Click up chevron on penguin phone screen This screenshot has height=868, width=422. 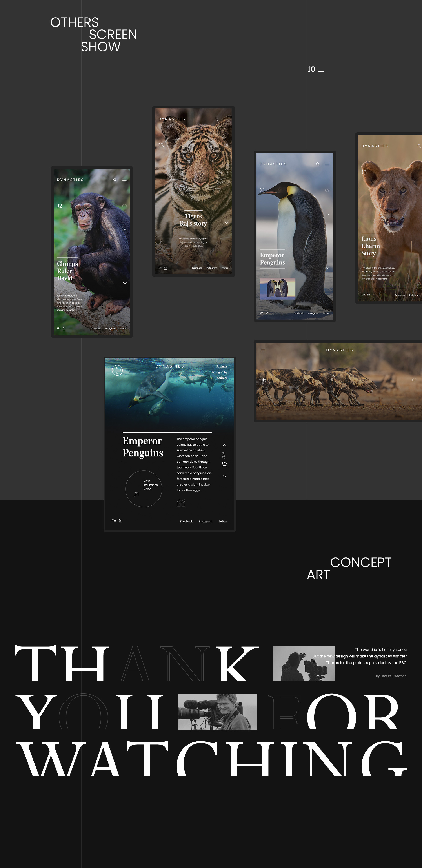pos(328,215)
